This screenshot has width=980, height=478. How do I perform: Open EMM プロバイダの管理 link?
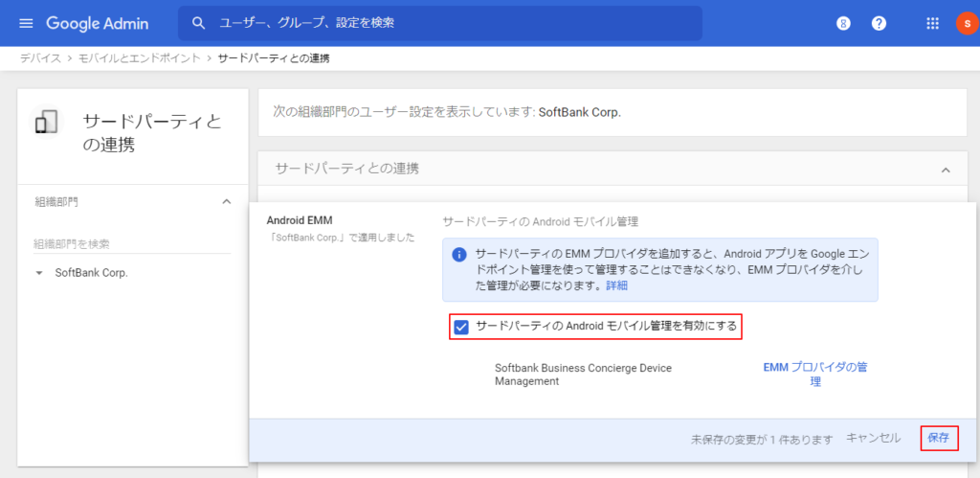(814, 374)
